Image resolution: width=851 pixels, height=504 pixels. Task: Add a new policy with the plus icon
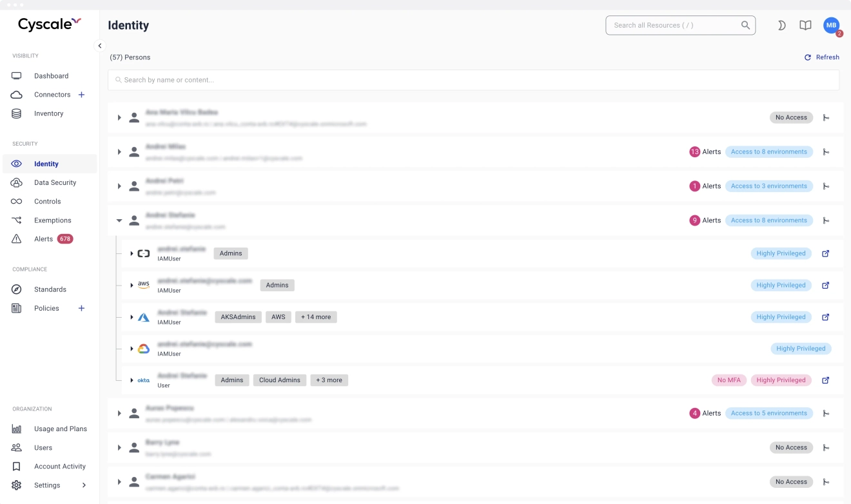(82, 308)
